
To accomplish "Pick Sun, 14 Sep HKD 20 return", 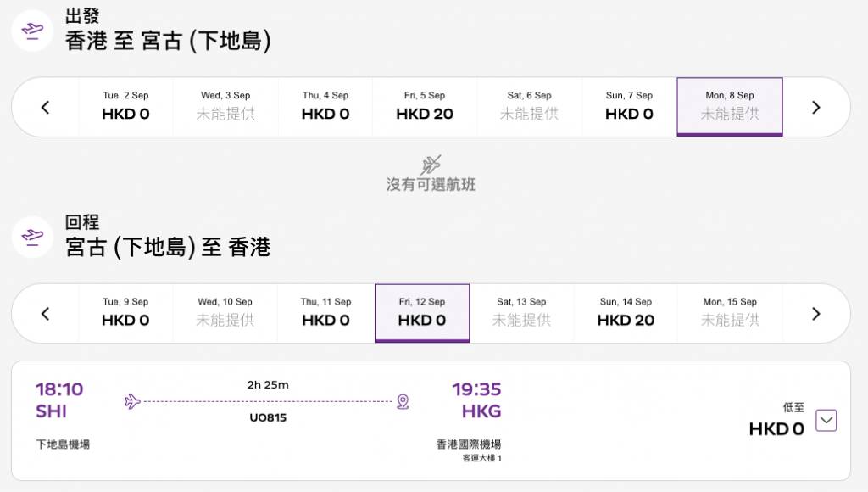I will point(626,313).
